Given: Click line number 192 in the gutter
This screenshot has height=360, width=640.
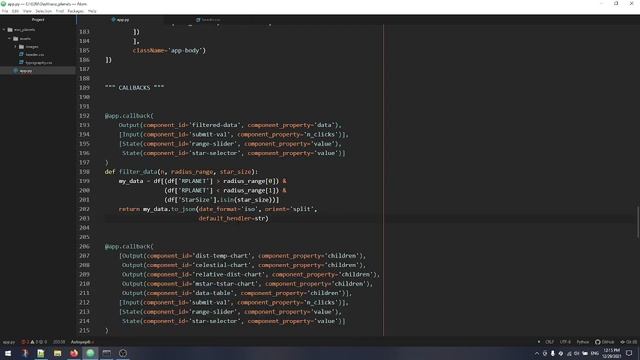Looking at the screenshot, I should (x=84, y=116).
